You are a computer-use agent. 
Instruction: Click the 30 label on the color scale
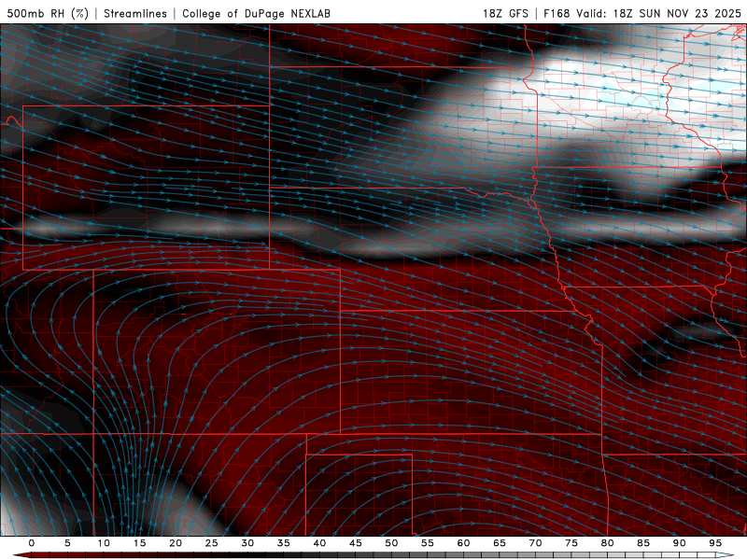247,543
